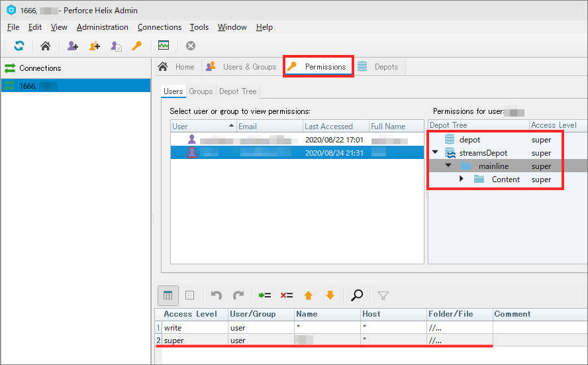Click the Full Name column header
The width and height of the screenshot is (588, 365).
tap(397, 126)
